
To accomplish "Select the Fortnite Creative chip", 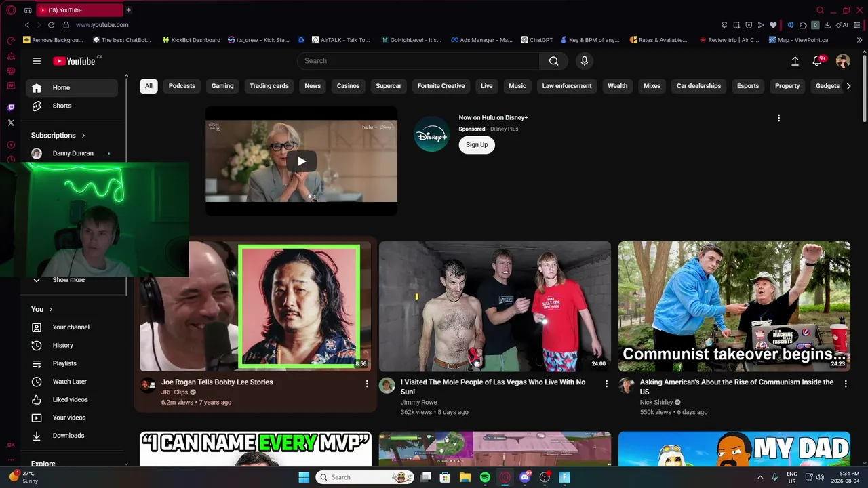I will click(441, 86).
